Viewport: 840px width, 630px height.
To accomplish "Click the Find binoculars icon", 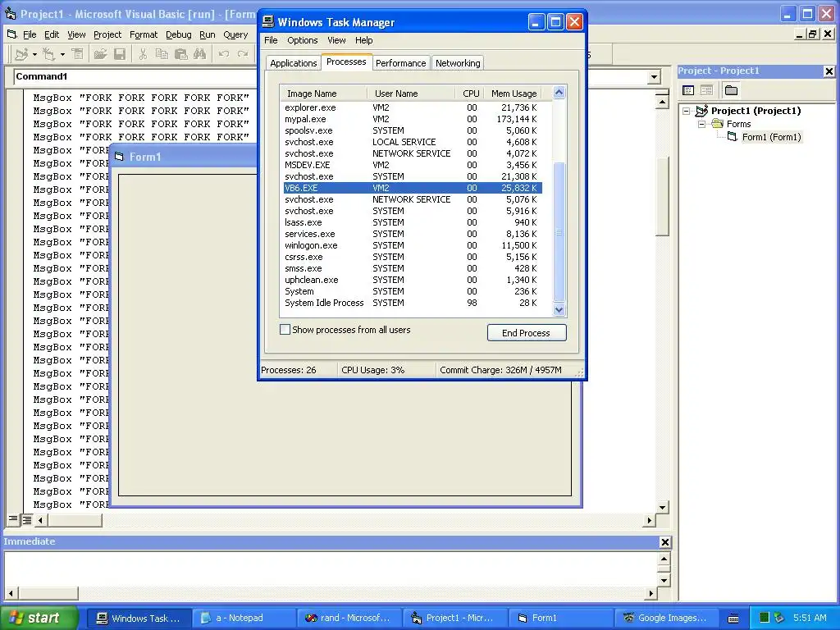I will [200, 54].
